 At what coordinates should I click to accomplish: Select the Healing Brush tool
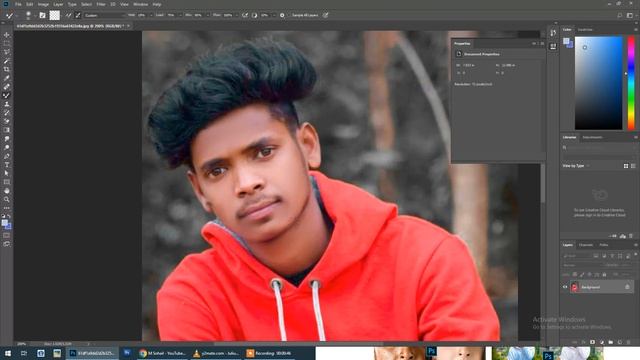(7, 87)
